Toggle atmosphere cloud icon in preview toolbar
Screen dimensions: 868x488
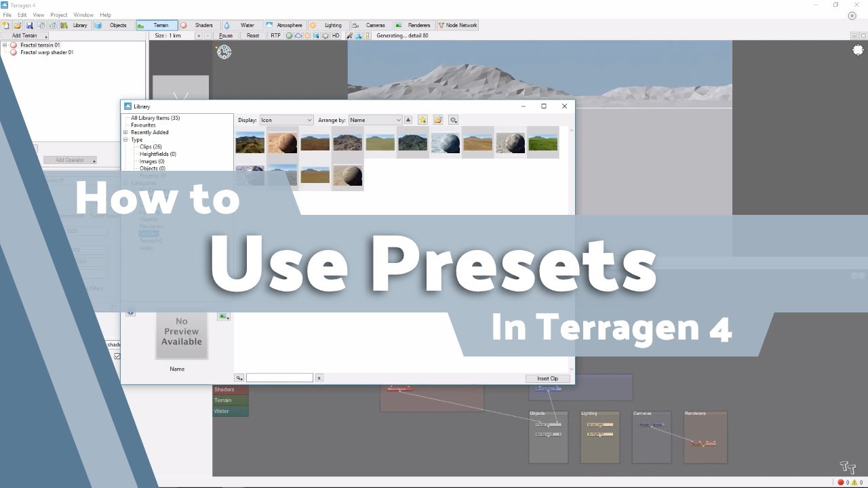(298, 35)
